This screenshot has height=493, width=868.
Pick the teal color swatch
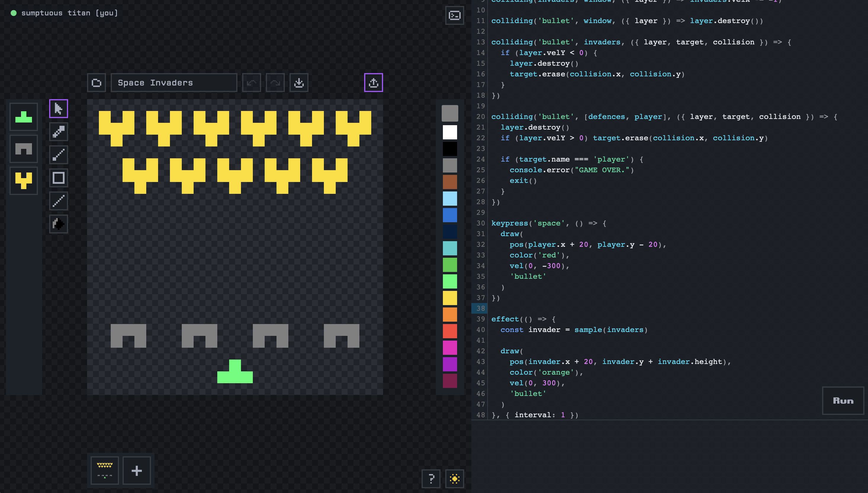point(450,248)
